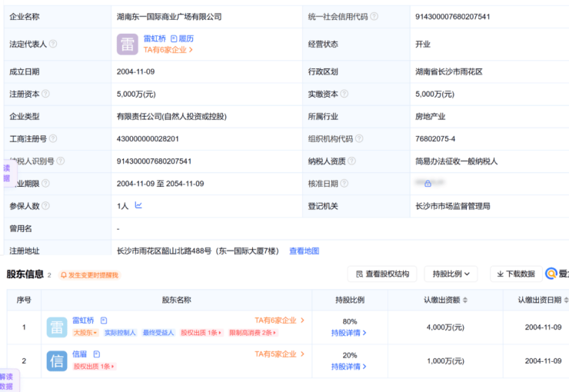
Task: Click 发生变更时提醒我 alert button
Action: (89, 275)
